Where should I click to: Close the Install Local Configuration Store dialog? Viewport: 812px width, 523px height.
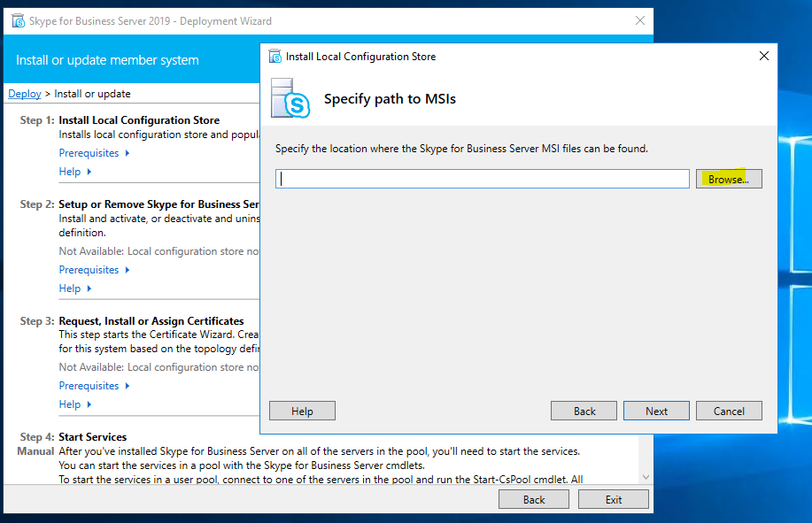(764, 57)
